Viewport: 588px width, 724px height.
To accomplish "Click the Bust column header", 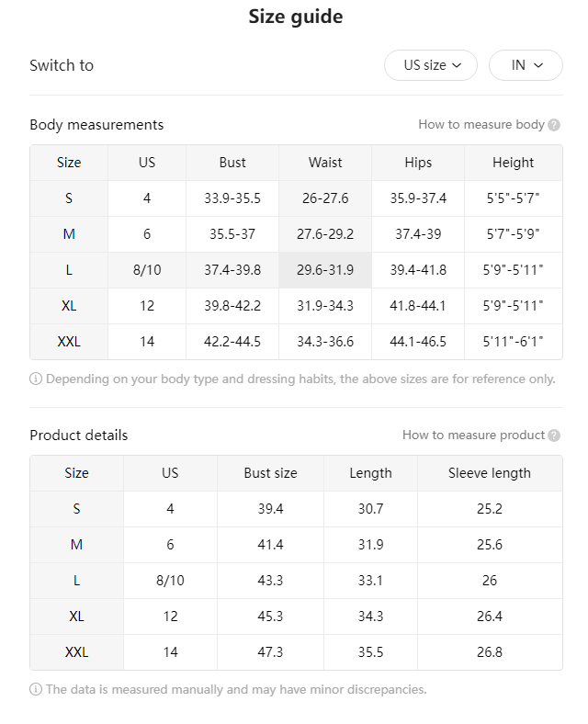I will [x=232, y=163].
